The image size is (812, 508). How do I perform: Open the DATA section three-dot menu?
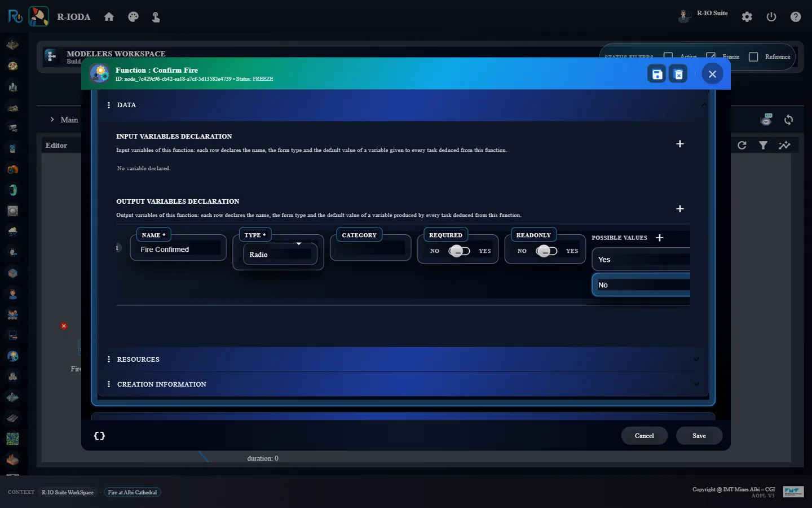coord(108,105)
